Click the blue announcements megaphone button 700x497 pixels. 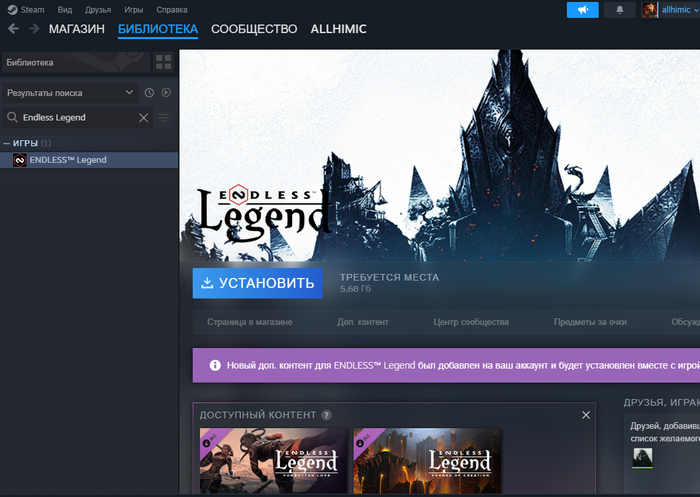[583, 9]
